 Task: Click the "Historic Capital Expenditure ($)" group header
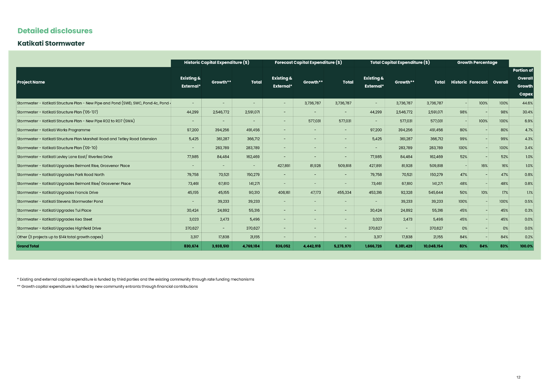[x=217, y=62]
